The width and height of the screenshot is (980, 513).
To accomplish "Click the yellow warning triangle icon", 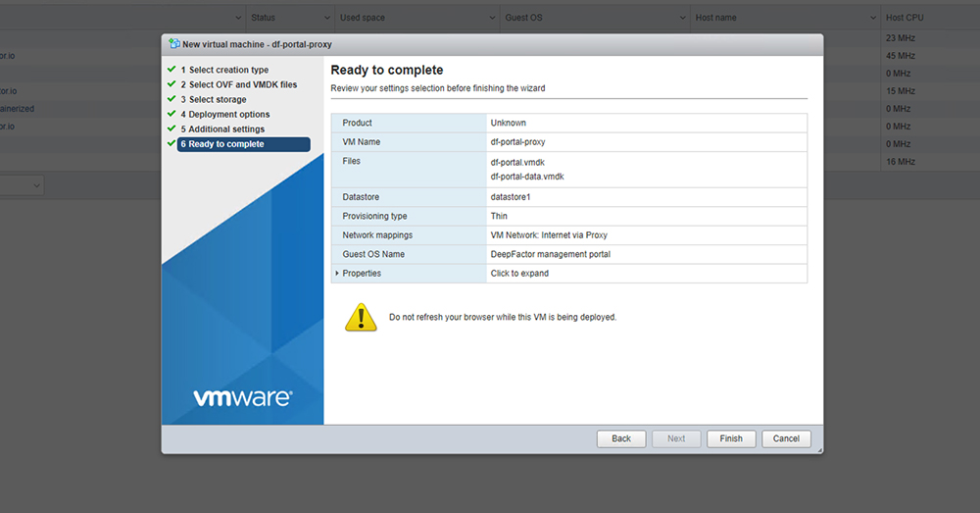I will [361, 317].
